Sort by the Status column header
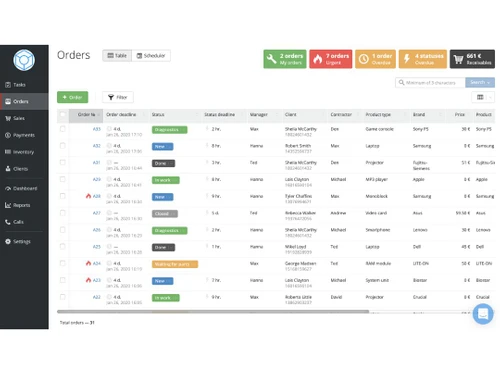Viewport: 500px width, 375px height. (174, 115)
